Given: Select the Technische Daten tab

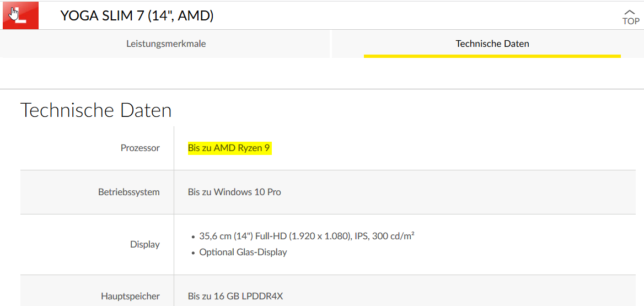Looking at the screenshot, I should (492, 44).
